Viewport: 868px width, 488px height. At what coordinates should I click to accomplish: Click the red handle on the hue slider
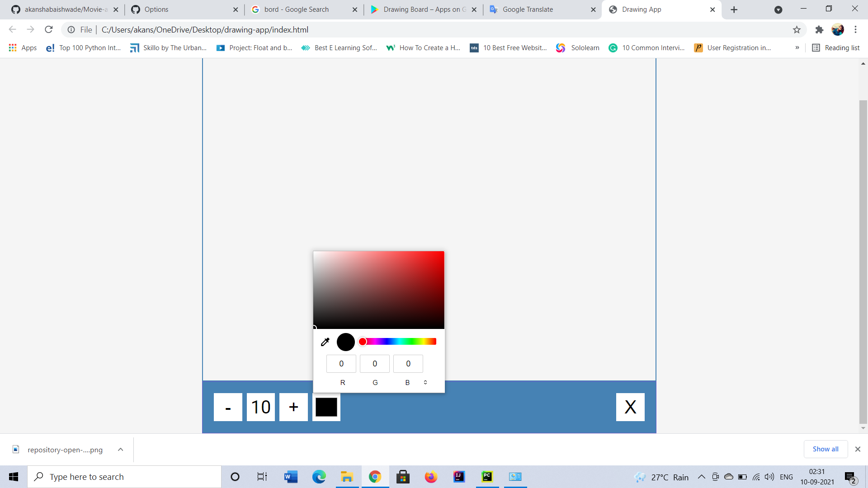coord(363,342)
